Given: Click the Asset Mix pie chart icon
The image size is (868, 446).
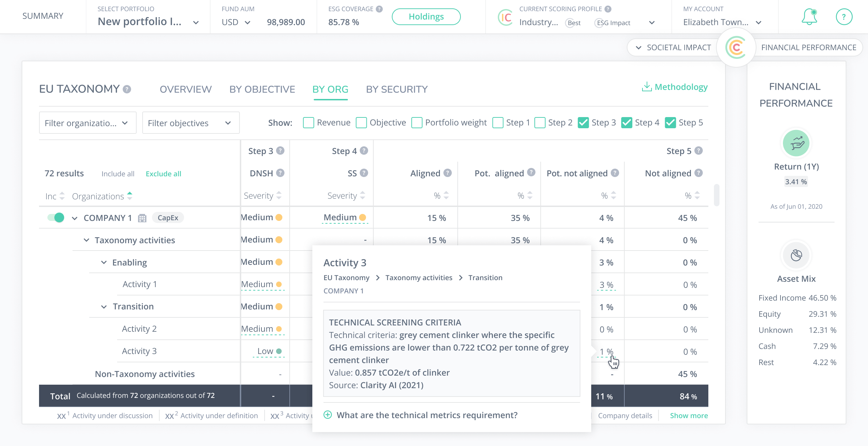Looking at the screenshot, I should click(796, 255).
